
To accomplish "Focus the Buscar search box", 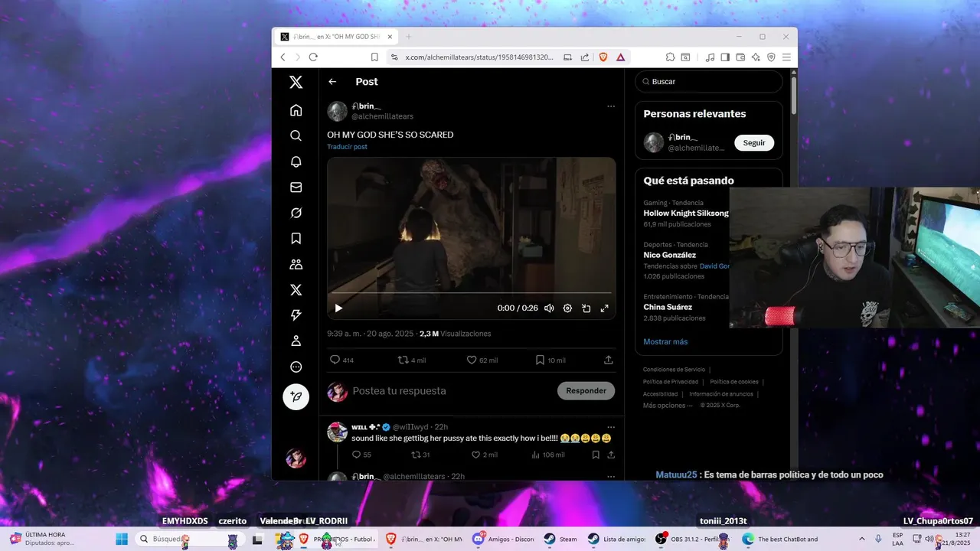I will (709, 82).
